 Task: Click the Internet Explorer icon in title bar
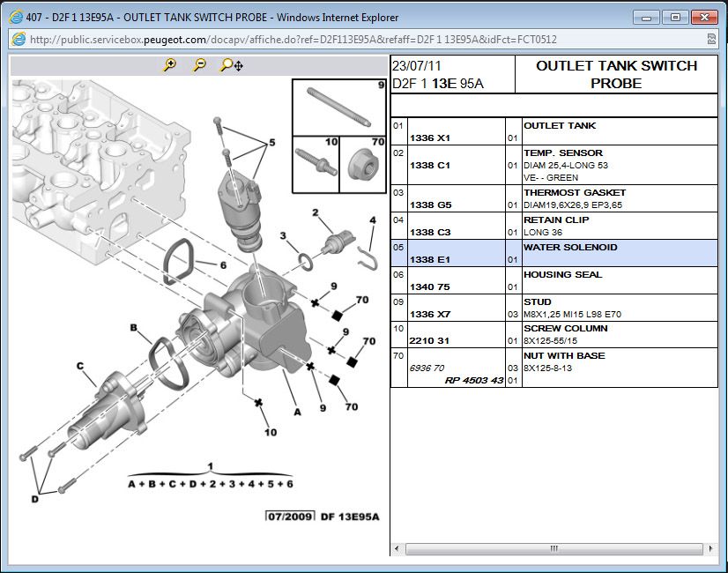click(16, 17)
